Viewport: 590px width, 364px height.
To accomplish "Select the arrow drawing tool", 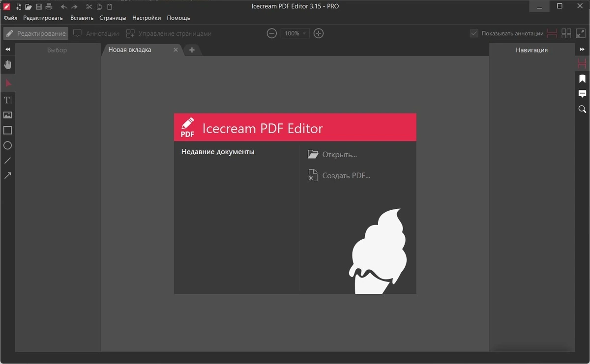I will coord(7,175).
